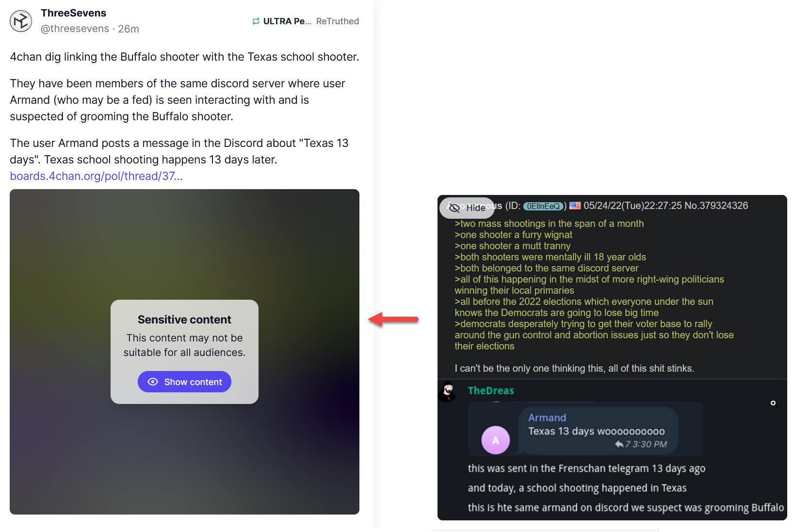Click the reply arrow beside 3:30 PM

point(619,444)
